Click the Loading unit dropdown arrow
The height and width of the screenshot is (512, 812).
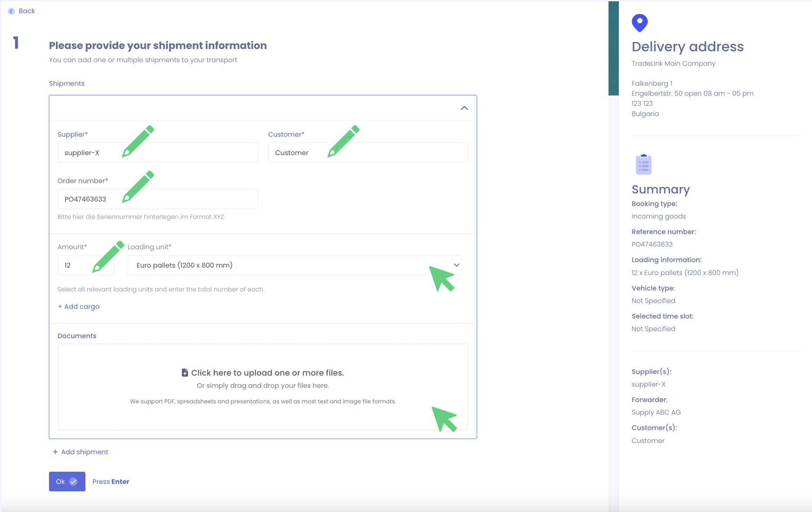pyautogui.click(x=456, y=265)
